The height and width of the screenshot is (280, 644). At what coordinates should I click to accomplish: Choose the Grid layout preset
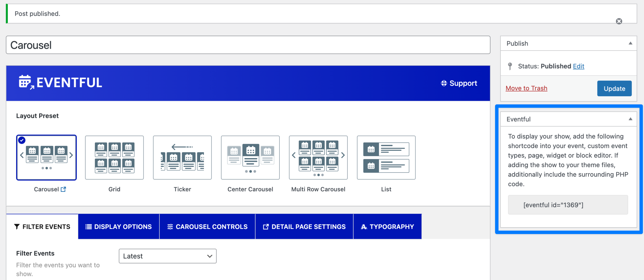tap(114, 158)
